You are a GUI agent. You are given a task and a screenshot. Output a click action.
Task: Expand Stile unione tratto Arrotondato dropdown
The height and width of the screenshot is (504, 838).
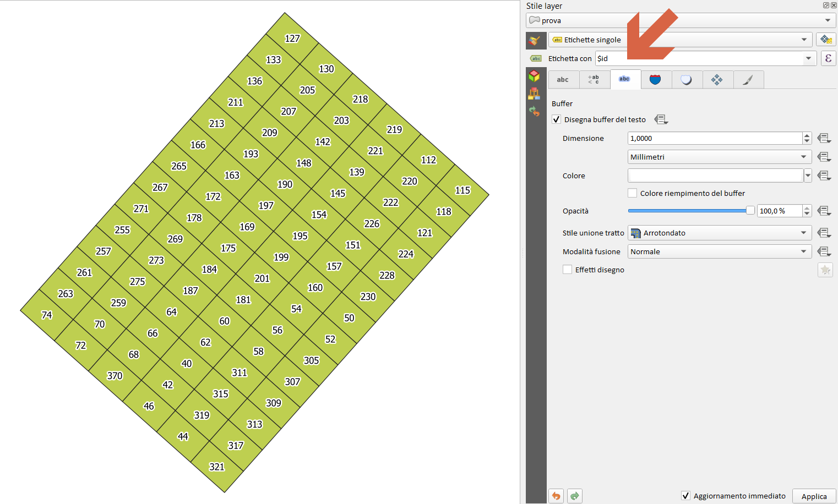719,233
